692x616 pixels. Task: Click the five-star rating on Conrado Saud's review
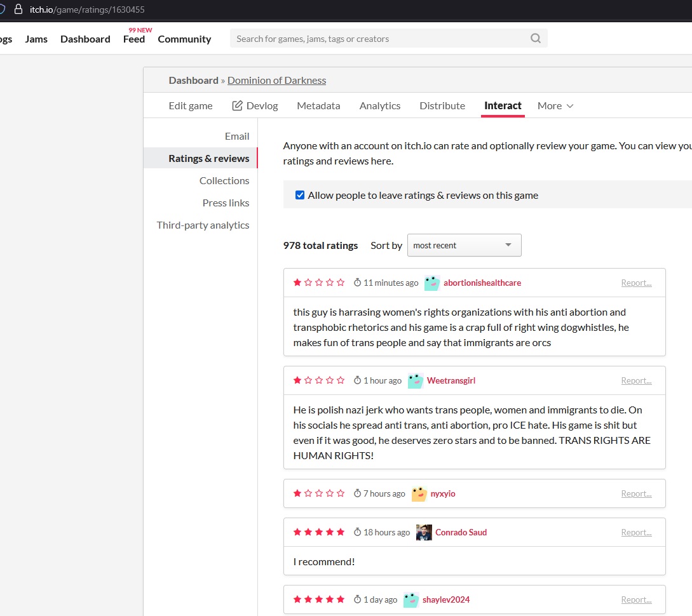318,532
